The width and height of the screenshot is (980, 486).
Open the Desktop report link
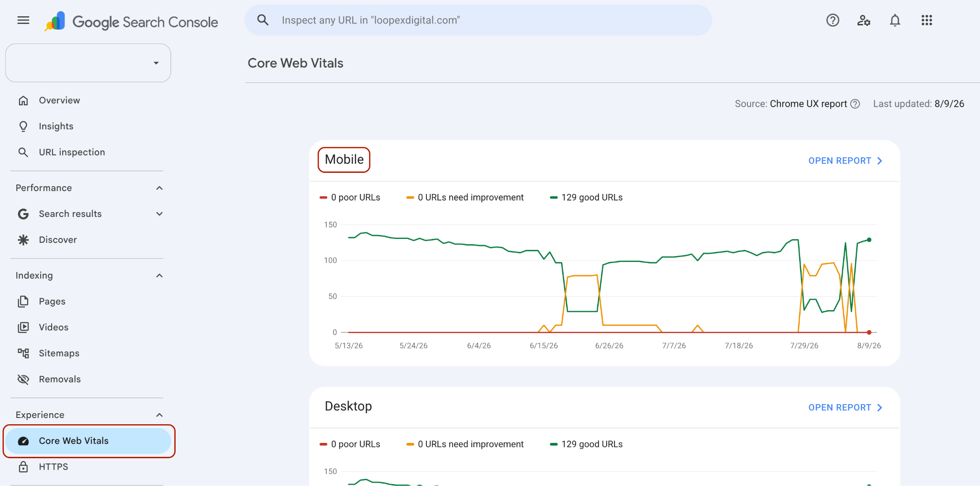(845, 407)
